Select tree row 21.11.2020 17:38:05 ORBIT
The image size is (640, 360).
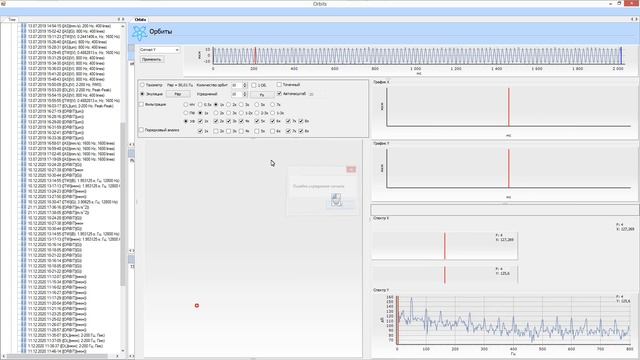click(58, 213)
